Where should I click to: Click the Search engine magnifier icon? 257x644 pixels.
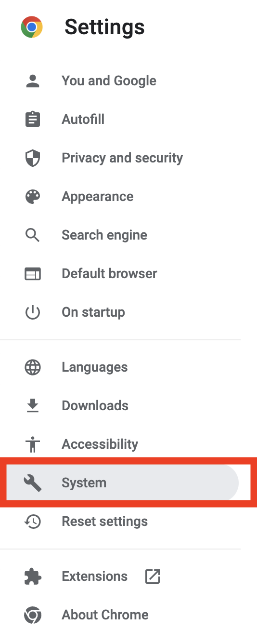[x=33, y=235]
